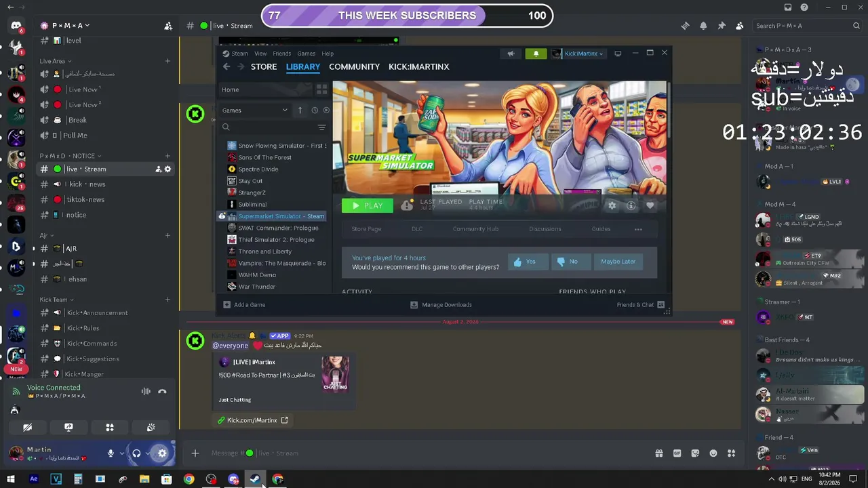The height and width of the screenshot is (488, 868).
Task: Open Steam notifications green bell
Action: coord(536,54)
